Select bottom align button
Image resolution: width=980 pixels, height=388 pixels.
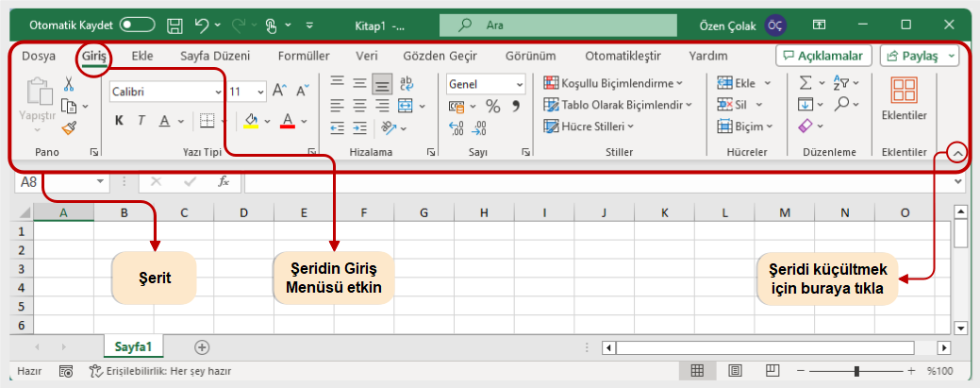[x=382, y=83]
